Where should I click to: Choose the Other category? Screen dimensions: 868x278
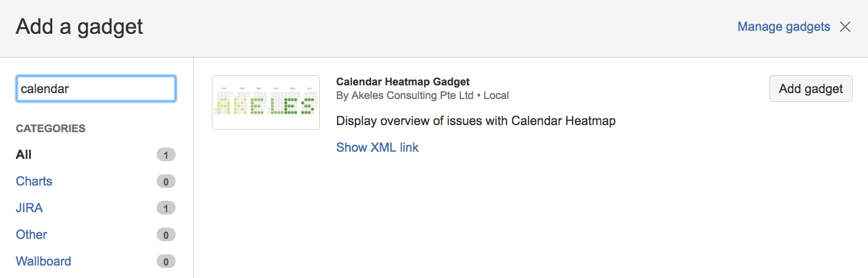click(x=31, y=235)
